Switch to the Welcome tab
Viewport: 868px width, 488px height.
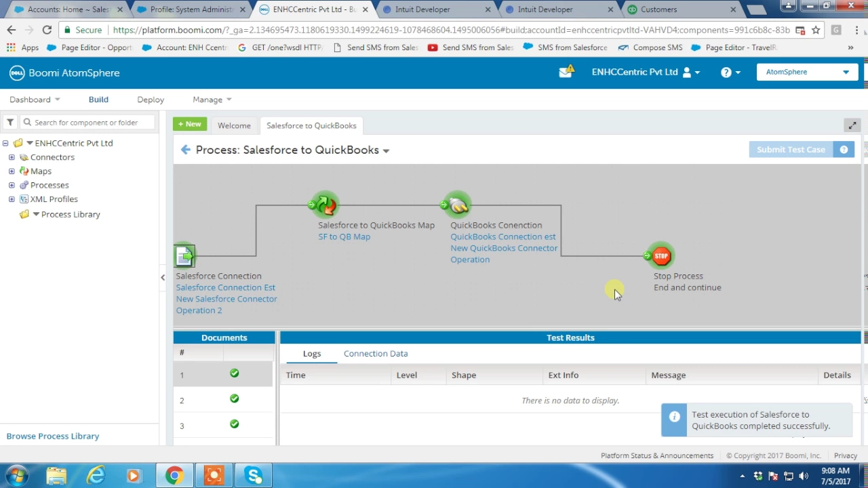(234, 125)
